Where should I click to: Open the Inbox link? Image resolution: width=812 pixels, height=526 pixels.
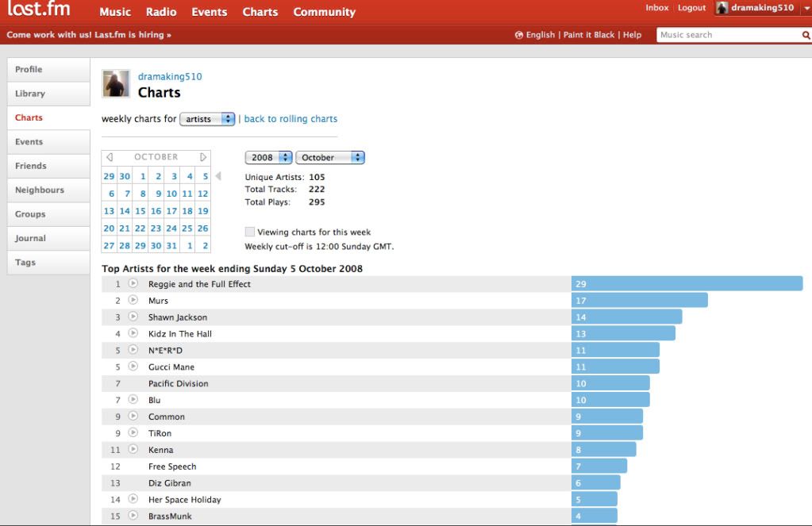coord(656,8)
